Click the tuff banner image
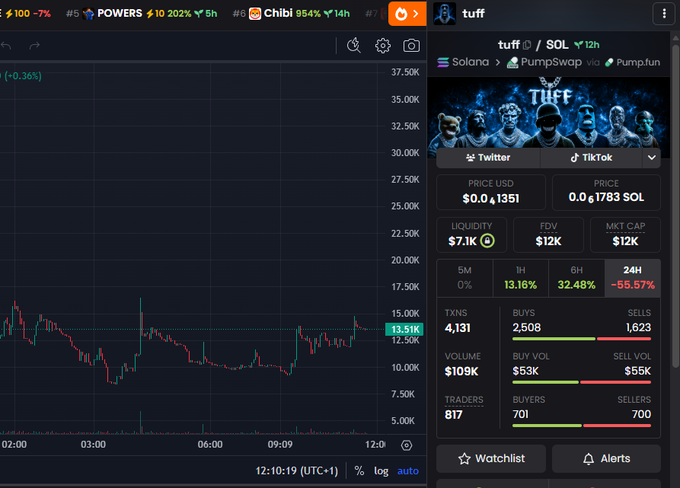680x488 pixels. pyautogui.click(x=549, y=113)
